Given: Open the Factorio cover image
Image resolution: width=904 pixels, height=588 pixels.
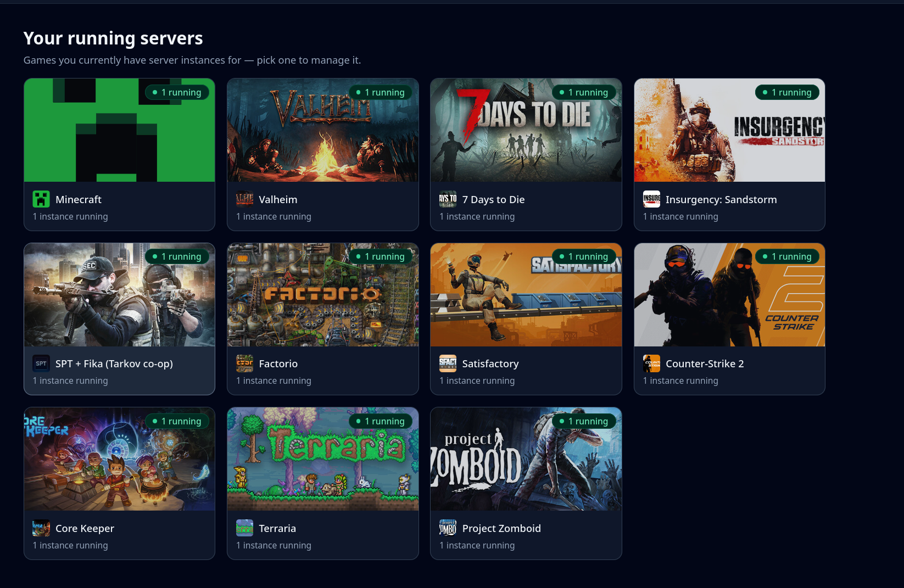Looking at the screenshot, I should [323, 294].
